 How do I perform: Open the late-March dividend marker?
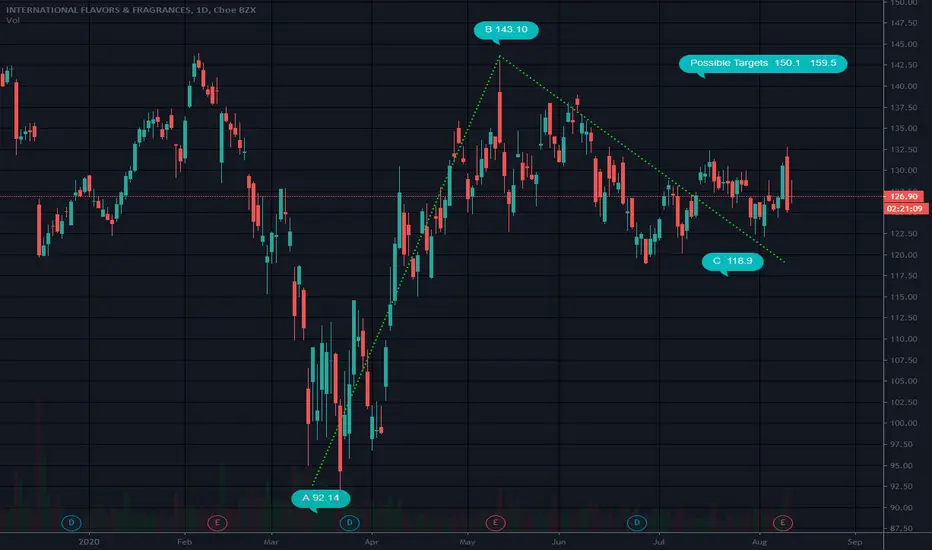(x=349, y=523)
